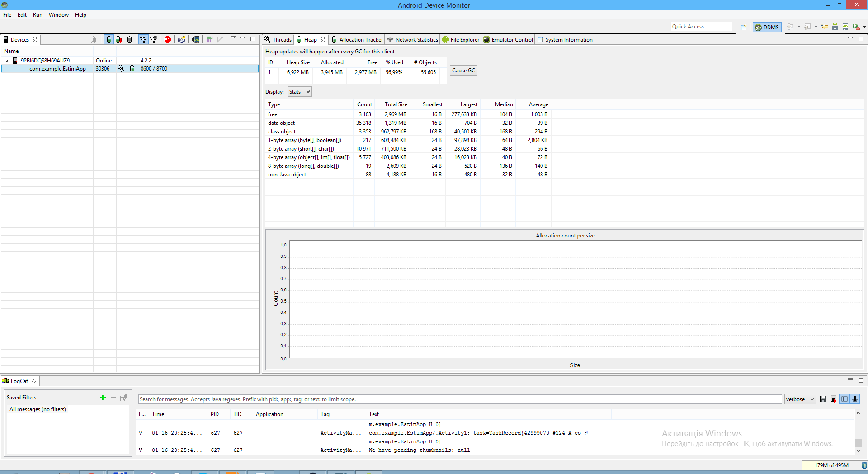The width and height of the screenshot is (868, 474).
Task: Export selected log items with the save icon
Action: [823, 399]
